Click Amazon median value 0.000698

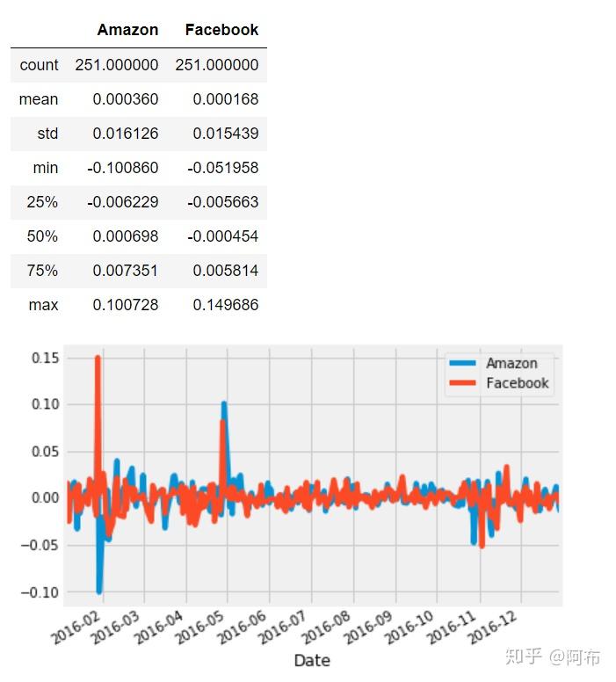tap(126, 236)
